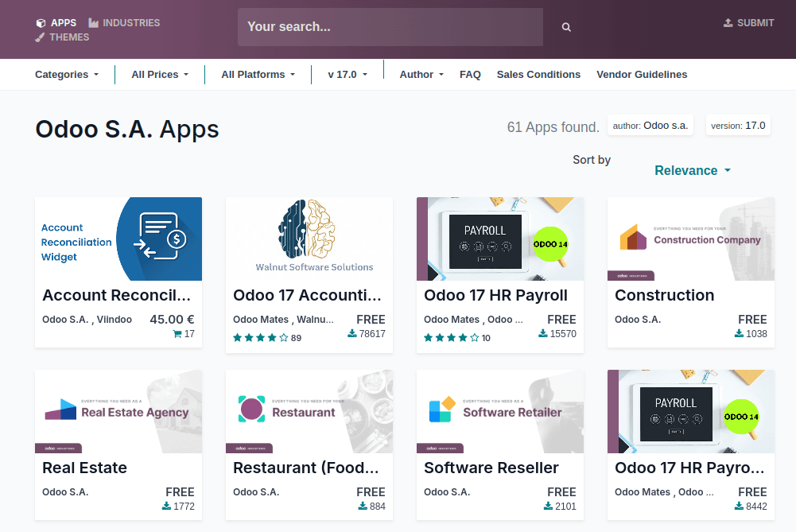Open the Relevance sort dropdown
This screenshot has width=796, height=532.
pyautogui.click(x=693, y=170)
